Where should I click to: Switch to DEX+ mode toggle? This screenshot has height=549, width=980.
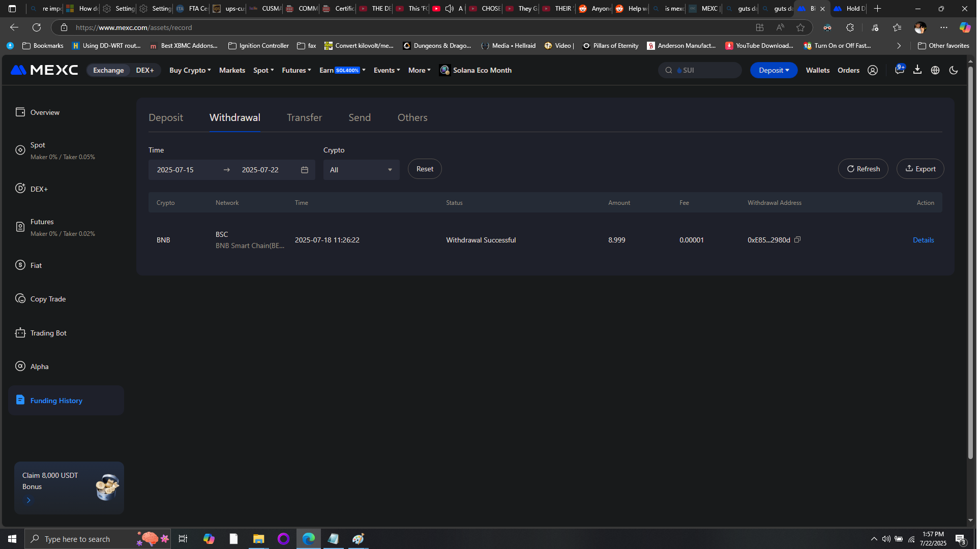click(145, 71)
